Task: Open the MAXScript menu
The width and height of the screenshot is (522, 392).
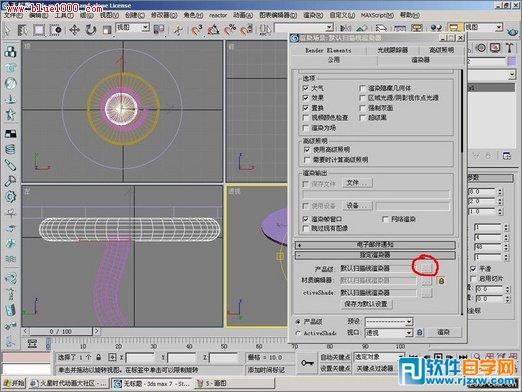Action: click(x=377, y=15)
